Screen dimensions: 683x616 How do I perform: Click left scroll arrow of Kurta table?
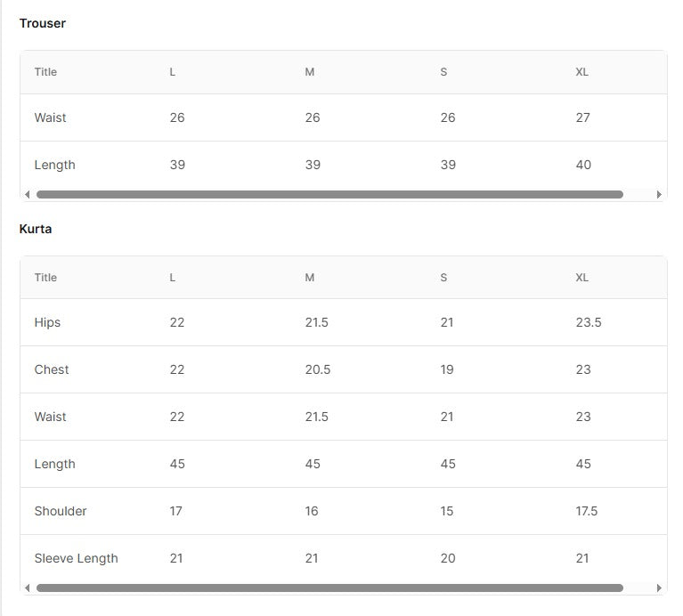(28, 588)
